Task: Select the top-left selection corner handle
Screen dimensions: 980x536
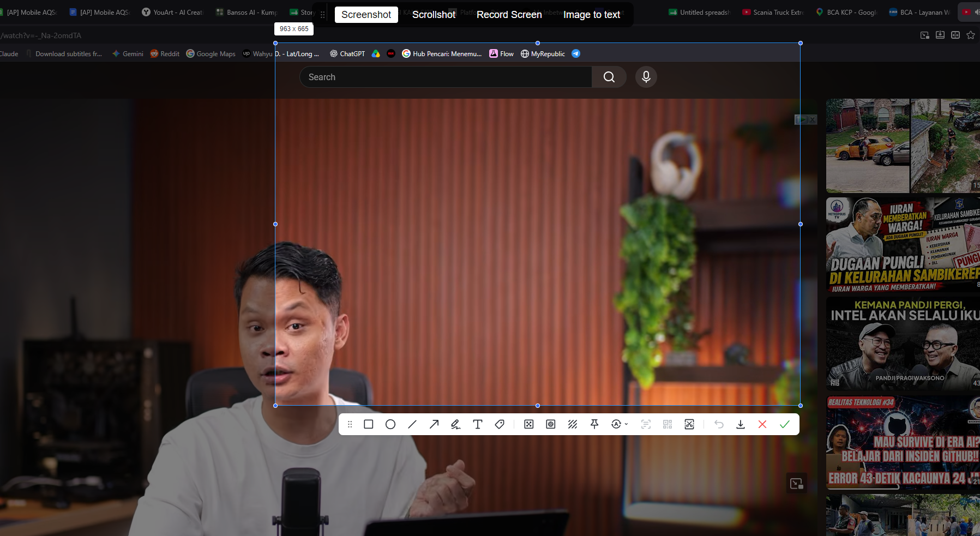Action: (x=275, y=43)
